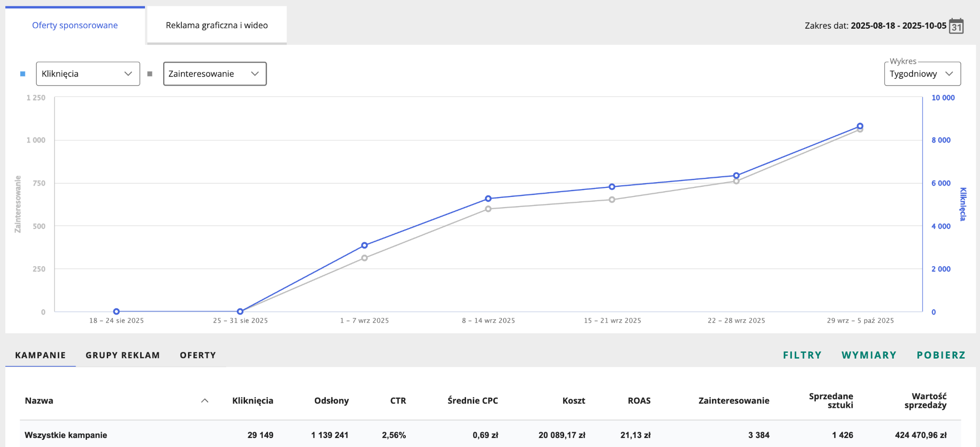
Task: Open the date range calendar icon
Action: (956, 26)
